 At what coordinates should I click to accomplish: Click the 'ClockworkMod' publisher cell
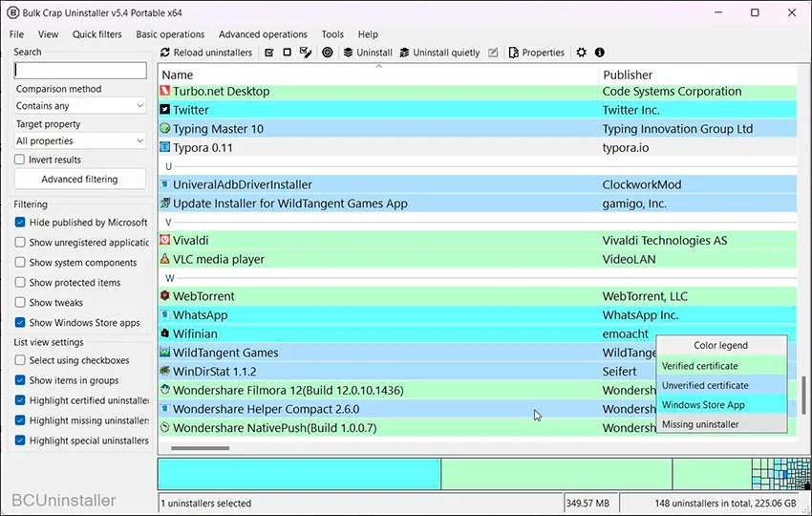[642, 184]
